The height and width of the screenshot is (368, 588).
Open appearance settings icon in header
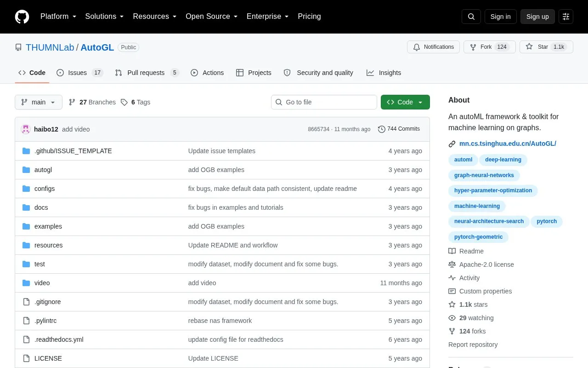coord(566,17)
